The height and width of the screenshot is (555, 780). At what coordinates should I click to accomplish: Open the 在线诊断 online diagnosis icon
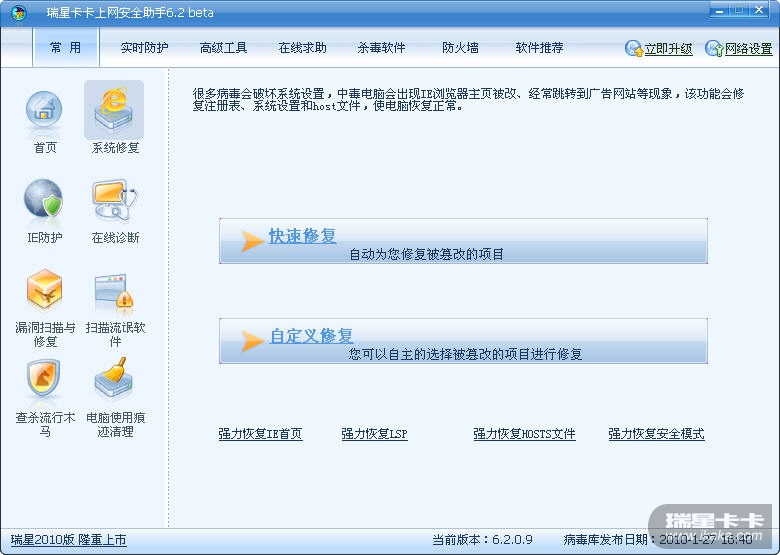[x=114, y=200]
